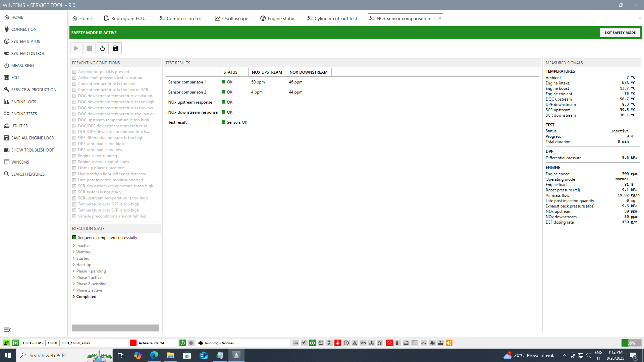Toggle 'Accelerator pedal is pressed' checkbox
644x362 pixels.
74,72
